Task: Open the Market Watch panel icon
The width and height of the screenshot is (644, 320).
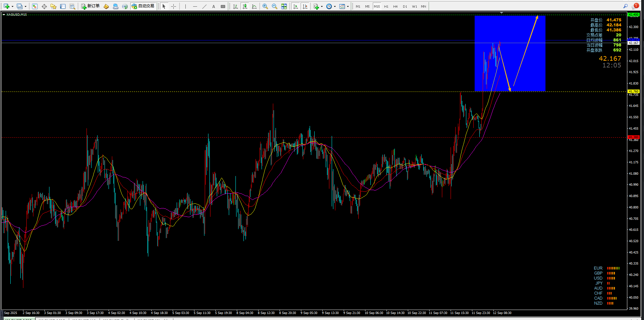Action: point(35,6)
